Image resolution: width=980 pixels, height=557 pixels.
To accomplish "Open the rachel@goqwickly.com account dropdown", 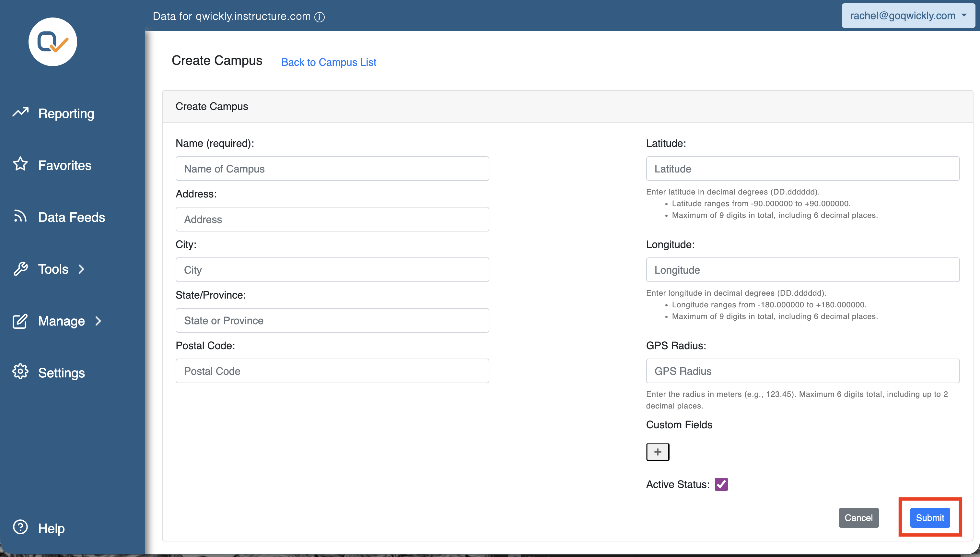I will coord(908,16).
